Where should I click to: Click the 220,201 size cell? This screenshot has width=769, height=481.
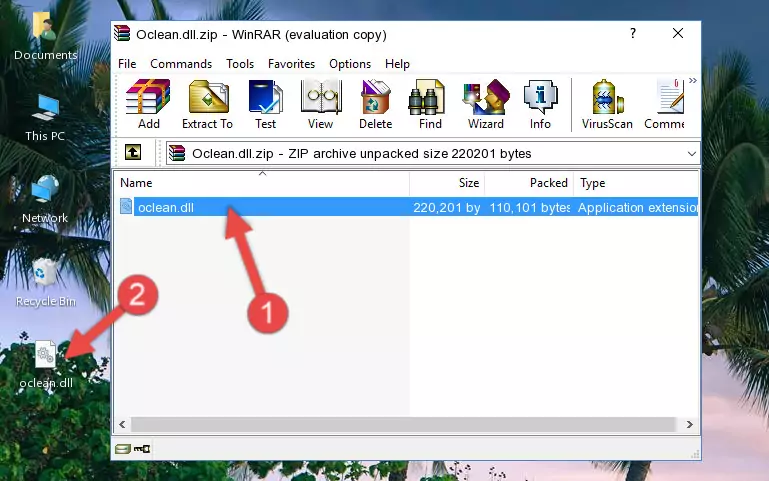[x=446, y=207]
